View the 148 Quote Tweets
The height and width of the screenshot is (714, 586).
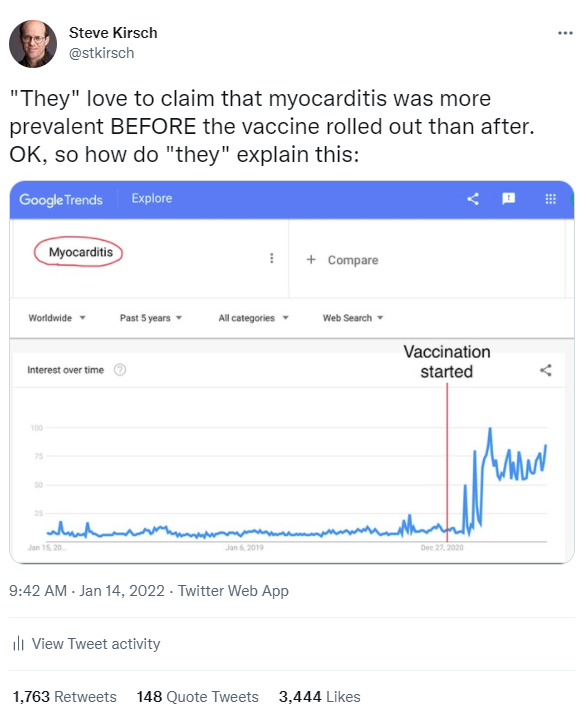point(198,697)
